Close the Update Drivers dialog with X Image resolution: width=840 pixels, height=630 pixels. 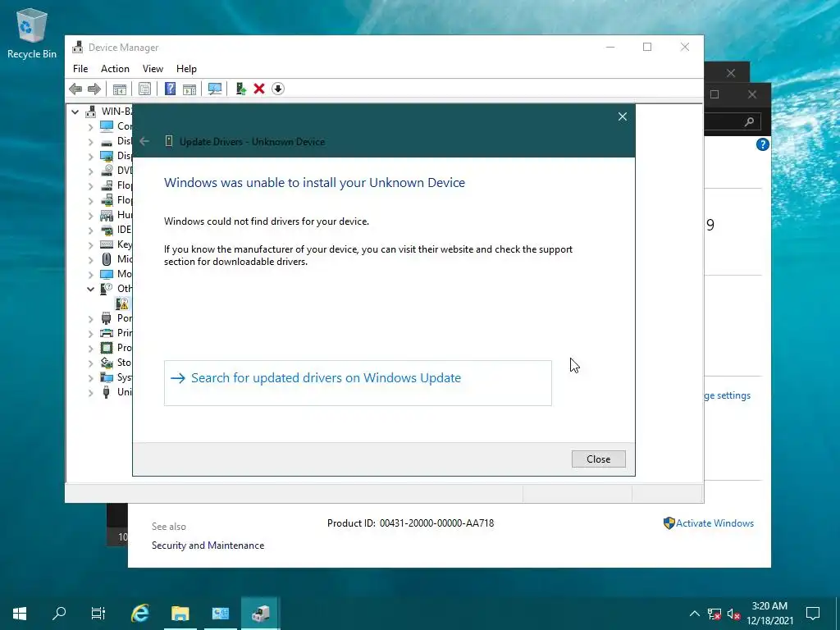(623, 116)
